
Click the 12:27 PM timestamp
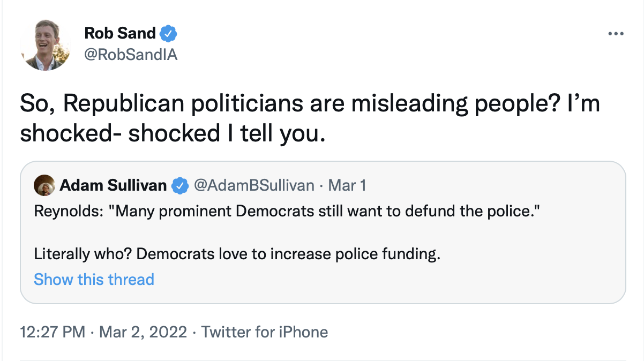click(53, 332)
